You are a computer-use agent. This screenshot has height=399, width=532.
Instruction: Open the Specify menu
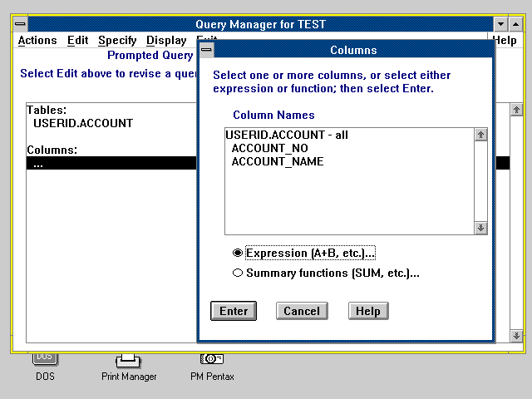(x=117, y=40)
